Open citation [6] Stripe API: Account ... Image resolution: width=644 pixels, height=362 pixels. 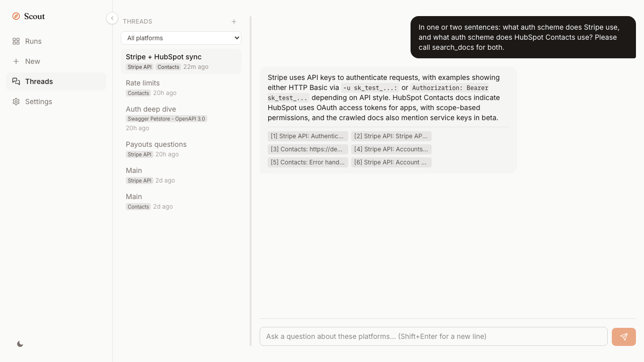391,162
